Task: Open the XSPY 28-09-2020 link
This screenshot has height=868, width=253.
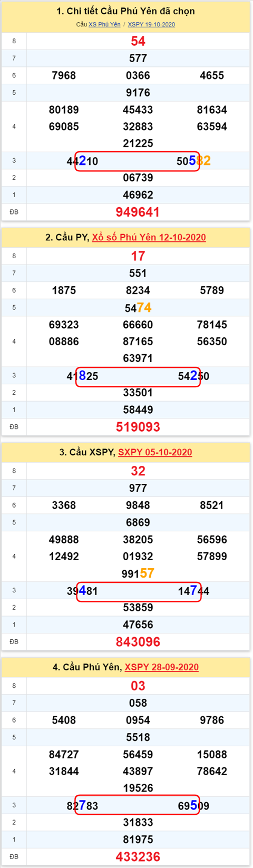Action: pyautogui.click(x=162, y=667)
